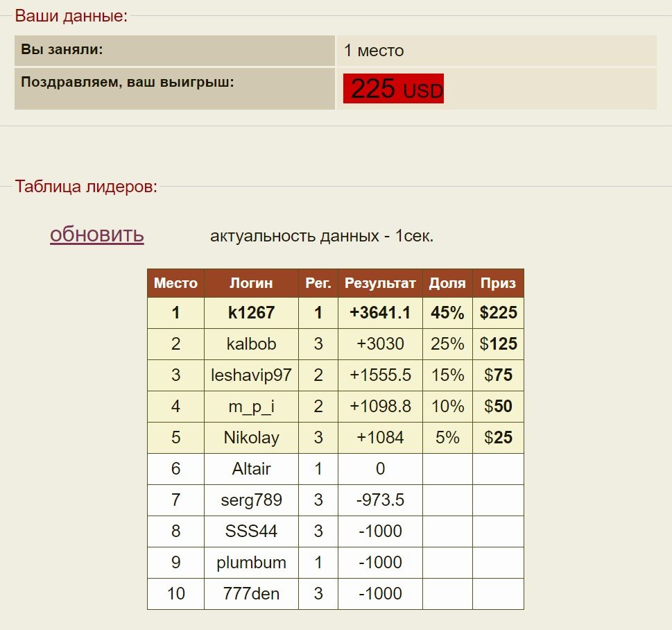Click Nikolay in the leaderboard
Viewport: 672px width, 630px height.
pyautogui.click(x=251, y=438)
